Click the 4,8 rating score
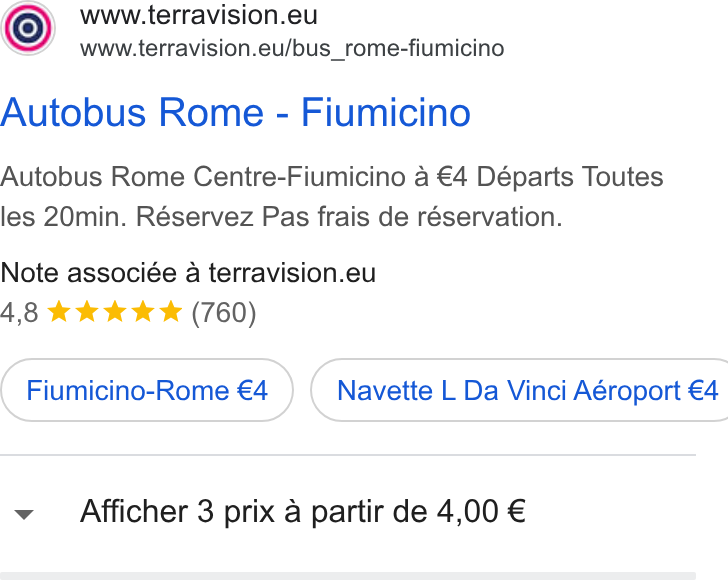The width and height of the screenshot is (728, 580). click(x=19, y=313)
